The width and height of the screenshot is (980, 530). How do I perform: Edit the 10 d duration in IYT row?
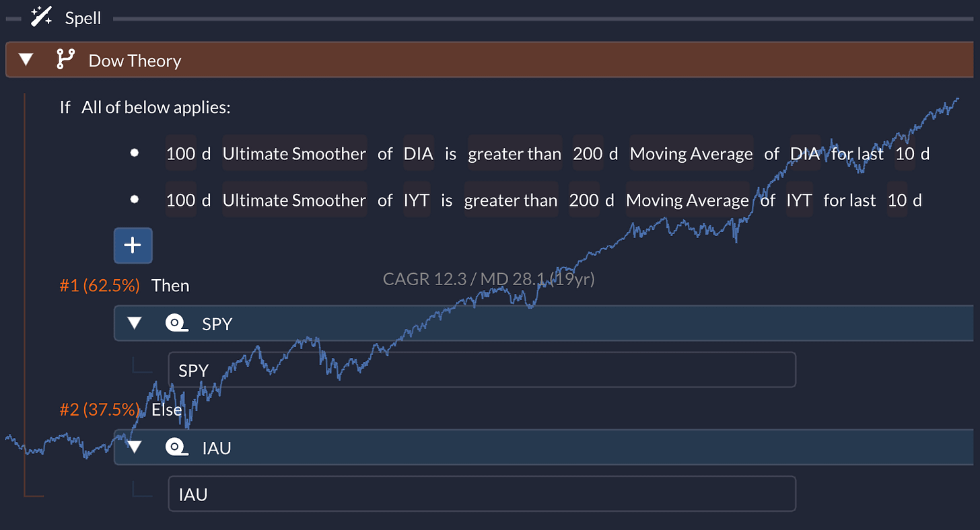897,200
